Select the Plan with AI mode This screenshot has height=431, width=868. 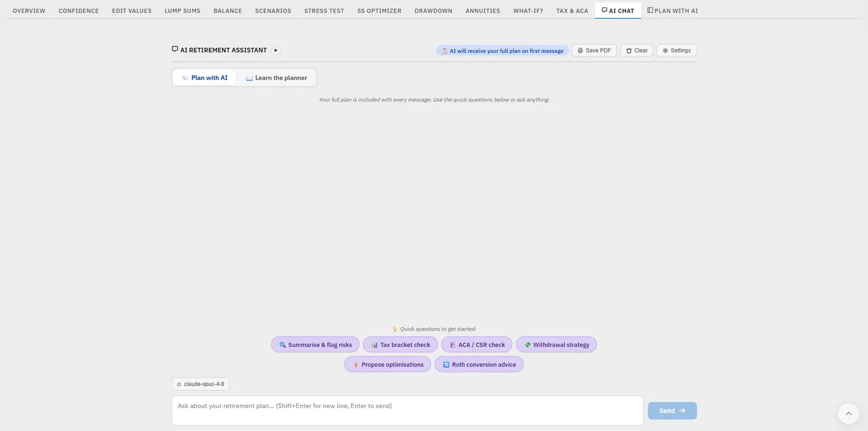pos(205,78)
